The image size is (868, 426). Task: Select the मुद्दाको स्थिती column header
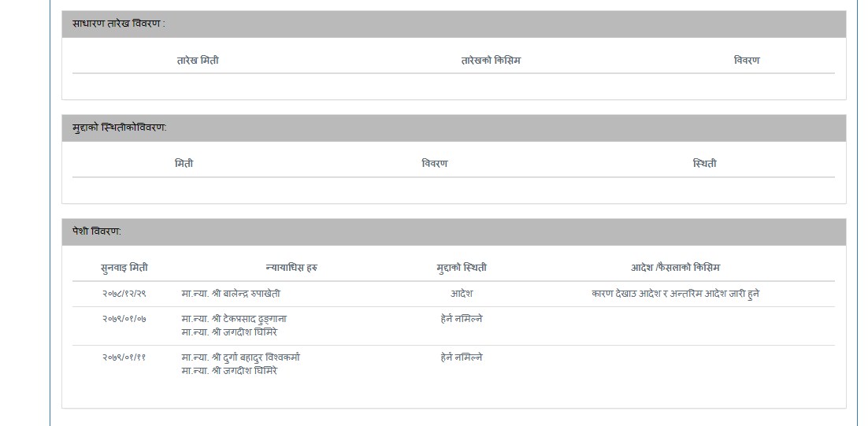(462, 268)
